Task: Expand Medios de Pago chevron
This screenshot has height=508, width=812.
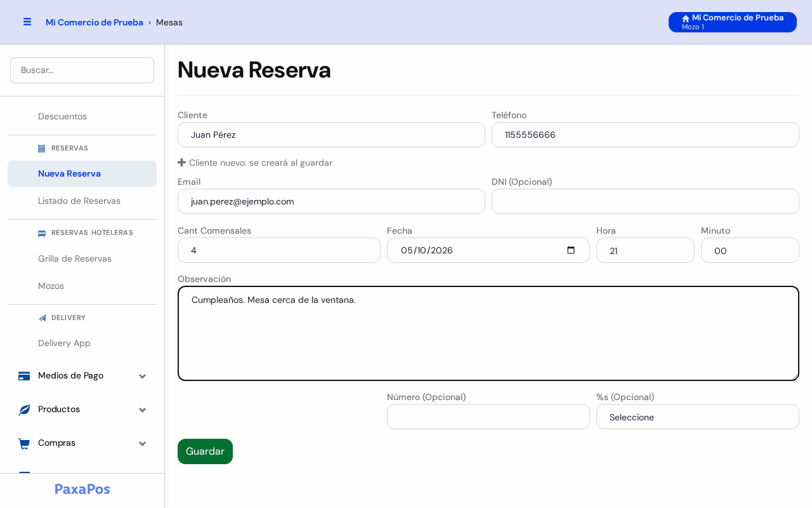Action: 143,376
